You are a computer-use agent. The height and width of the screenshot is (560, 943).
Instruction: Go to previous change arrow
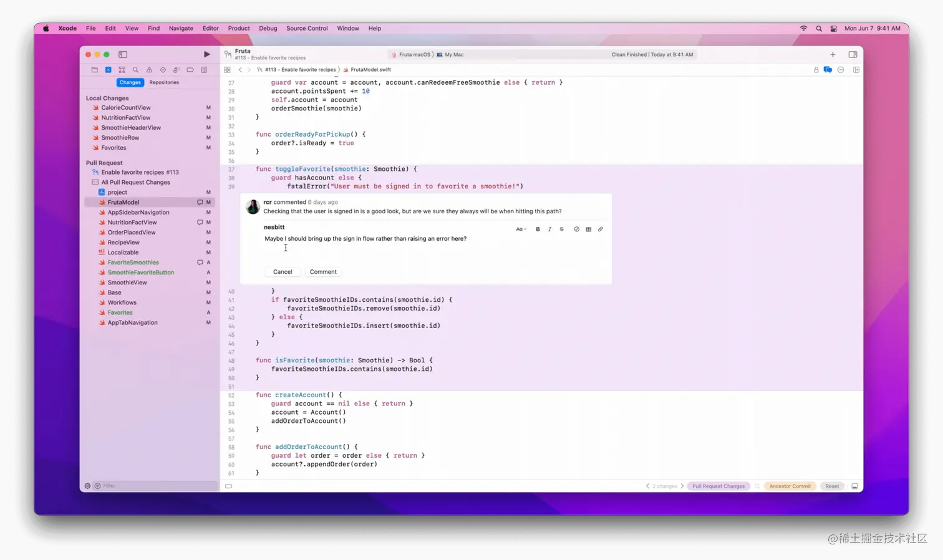647,486
